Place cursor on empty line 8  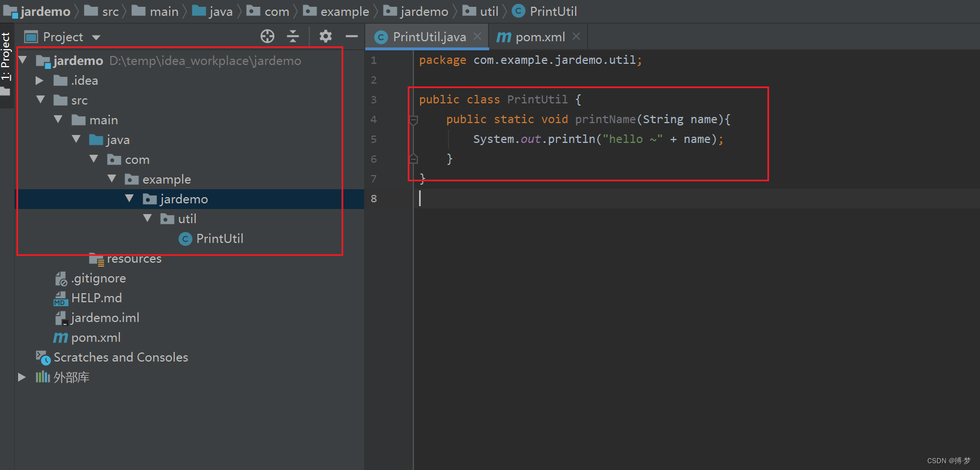tap(696, 198)
